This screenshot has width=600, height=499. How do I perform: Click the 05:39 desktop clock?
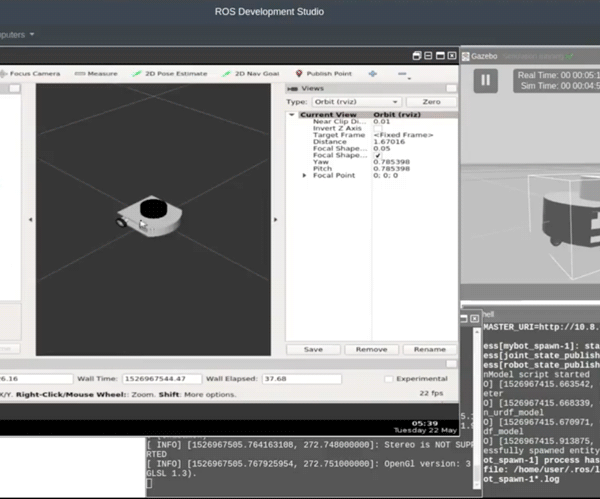pyautogui.click(x=425, y=423)
